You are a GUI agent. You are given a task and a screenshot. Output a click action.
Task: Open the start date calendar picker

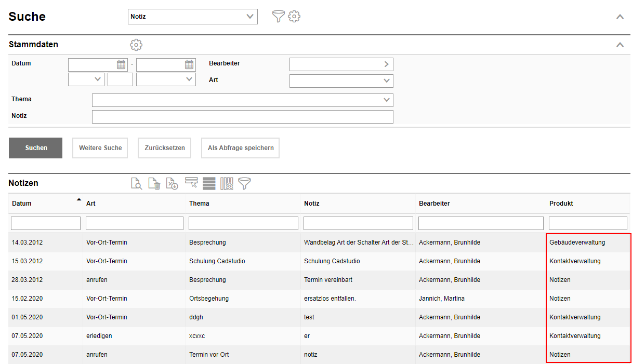121,64
